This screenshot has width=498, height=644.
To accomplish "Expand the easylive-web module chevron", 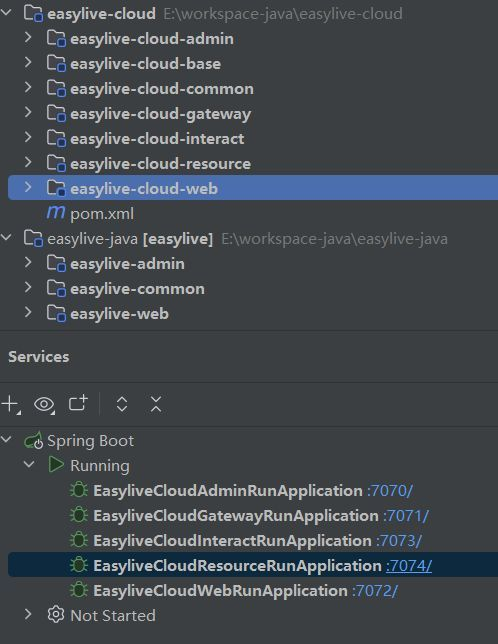I will click(x=28, y=313).
